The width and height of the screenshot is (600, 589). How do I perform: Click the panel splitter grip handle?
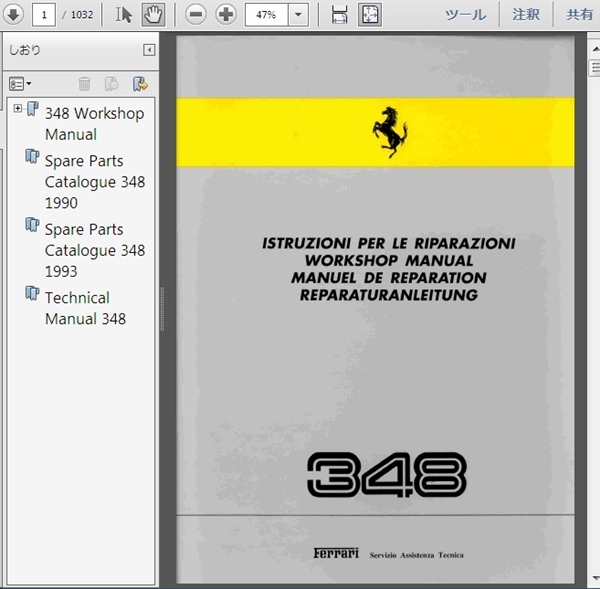click(162, 309)
